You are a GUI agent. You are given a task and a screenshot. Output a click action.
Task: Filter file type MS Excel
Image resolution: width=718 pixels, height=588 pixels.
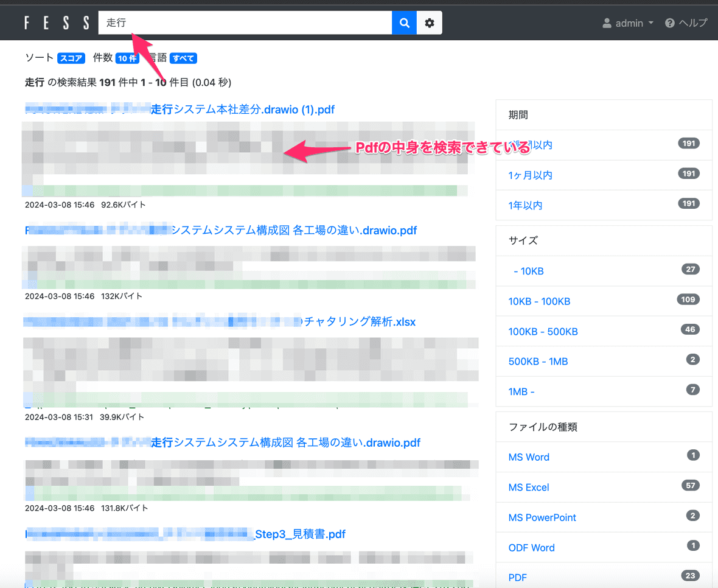click(x=529, y=488)
